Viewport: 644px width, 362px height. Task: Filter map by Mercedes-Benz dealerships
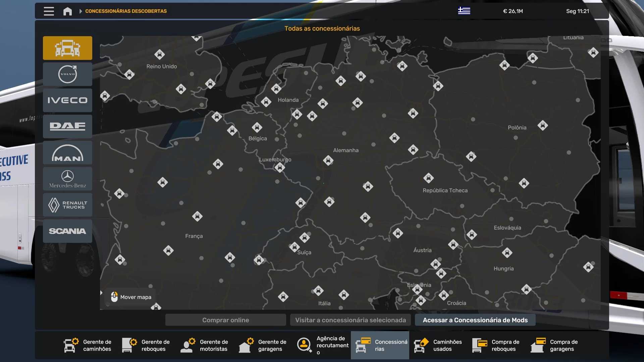67,179
